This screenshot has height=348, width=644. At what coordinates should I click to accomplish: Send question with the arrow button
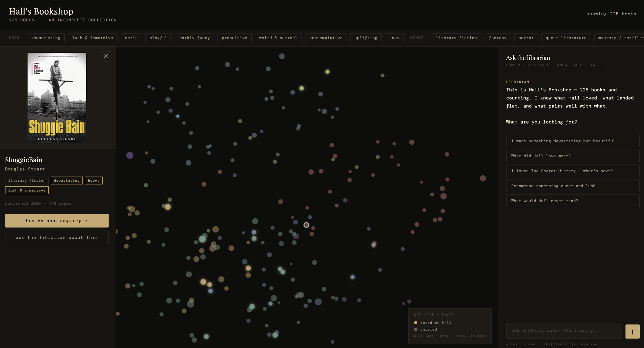(632, 332)
